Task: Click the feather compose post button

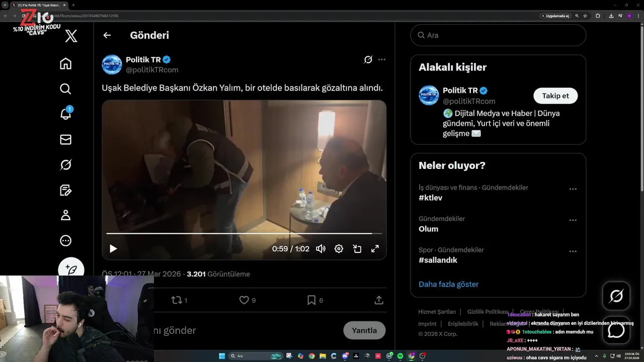Action: point(71,268)
